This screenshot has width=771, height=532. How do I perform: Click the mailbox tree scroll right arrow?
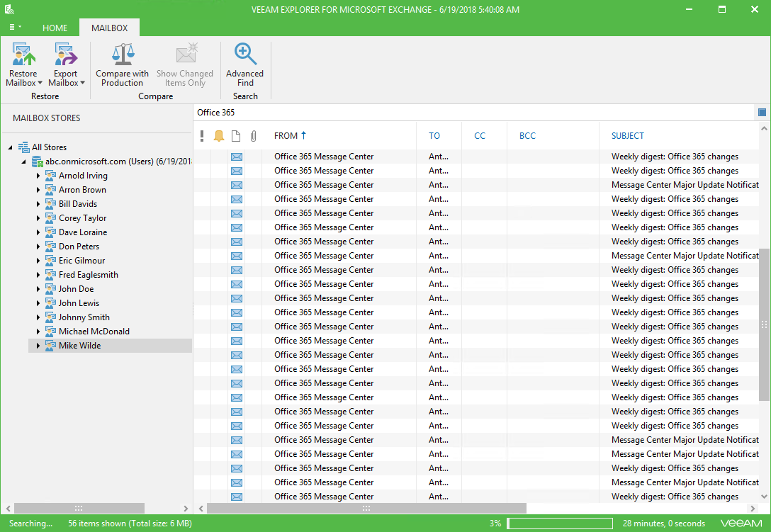[x=186, y=509]
